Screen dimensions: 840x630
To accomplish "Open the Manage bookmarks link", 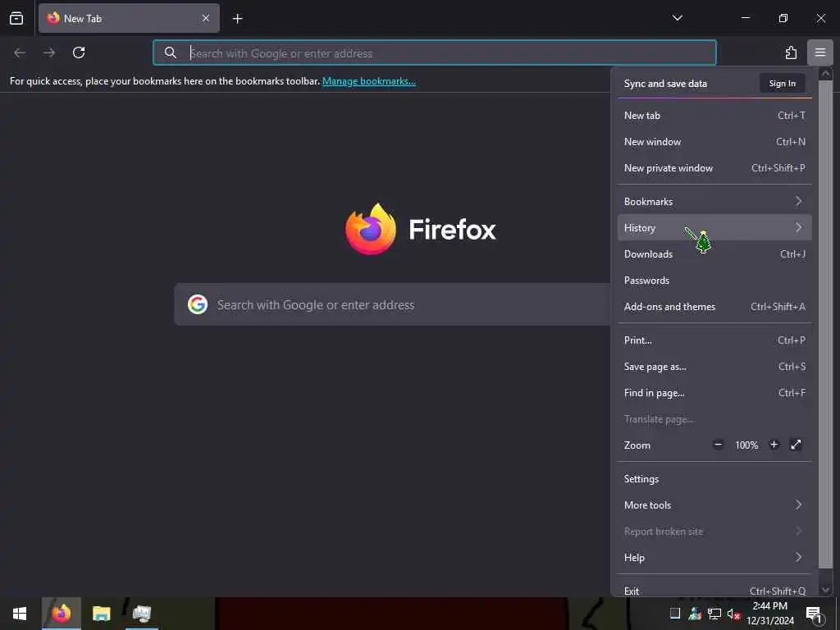I will pos(368,81).
